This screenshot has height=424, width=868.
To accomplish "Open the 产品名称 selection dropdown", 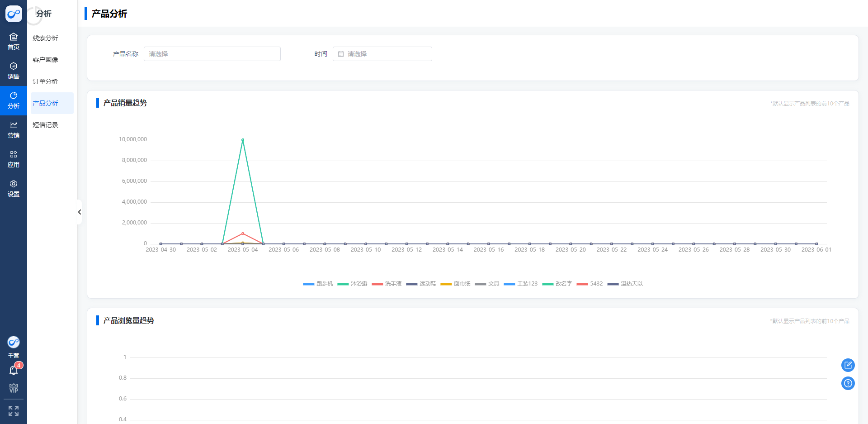I will coord(212,54).
